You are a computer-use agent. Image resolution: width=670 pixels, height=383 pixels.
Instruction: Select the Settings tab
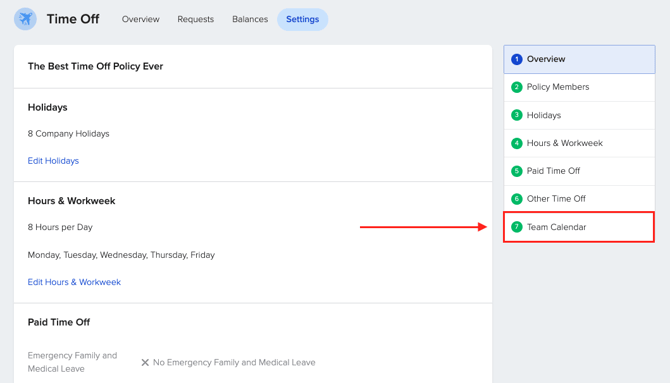click(303, 19)
